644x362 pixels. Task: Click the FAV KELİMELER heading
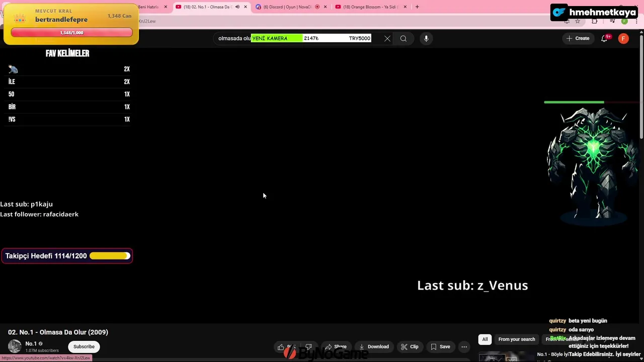pos(67,53)
